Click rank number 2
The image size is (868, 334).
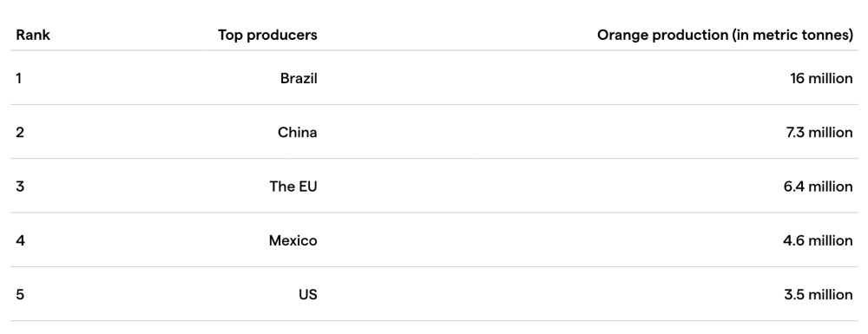(20, 133)
